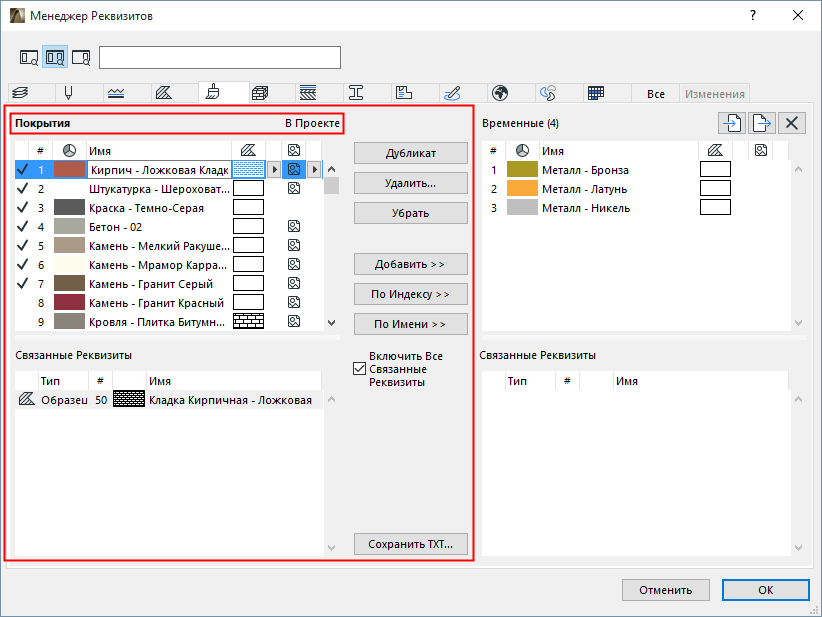Open the Operation Profiles tab icon
Viewport: 822px width, 617px height.
548,93
